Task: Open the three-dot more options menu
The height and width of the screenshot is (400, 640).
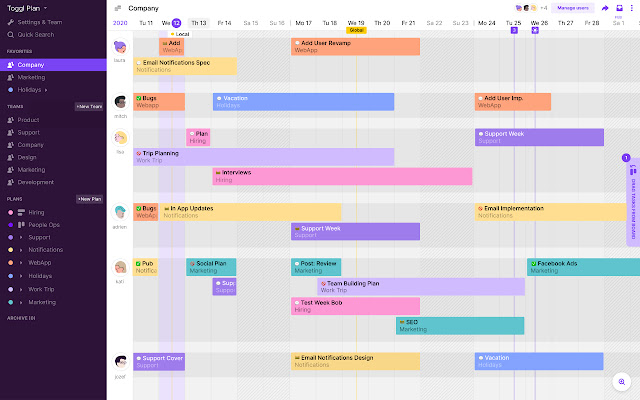Action: [631, 8]
